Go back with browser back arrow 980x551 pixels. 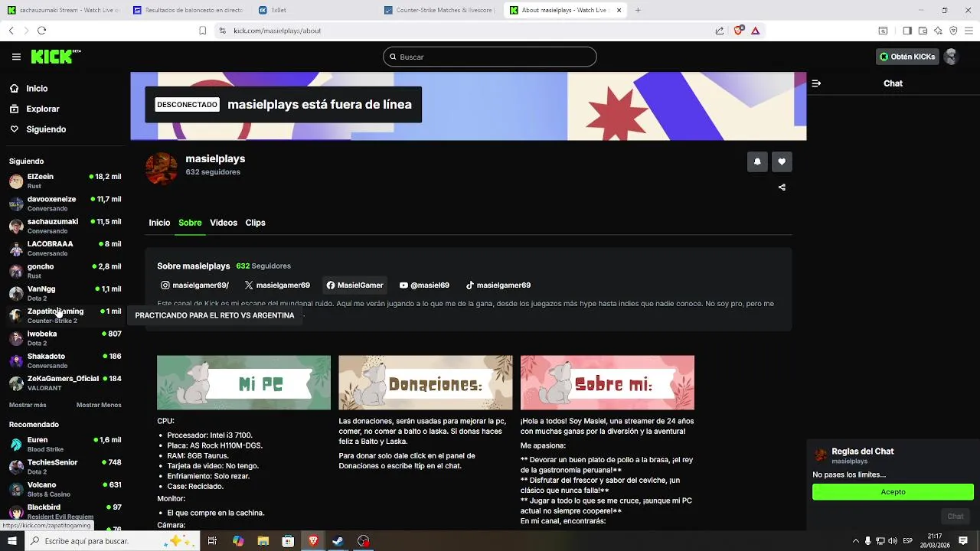11,31
